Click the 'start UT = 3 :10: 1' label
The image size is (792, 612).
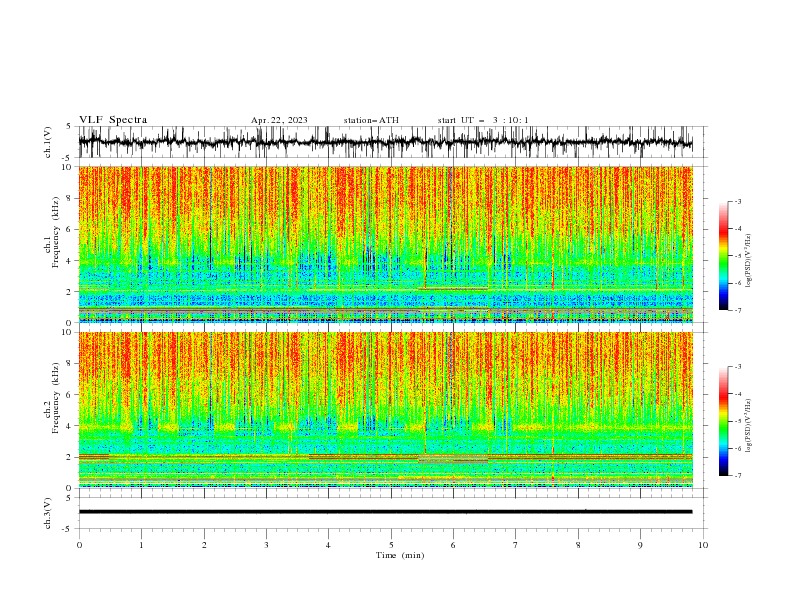coord(483,120)
